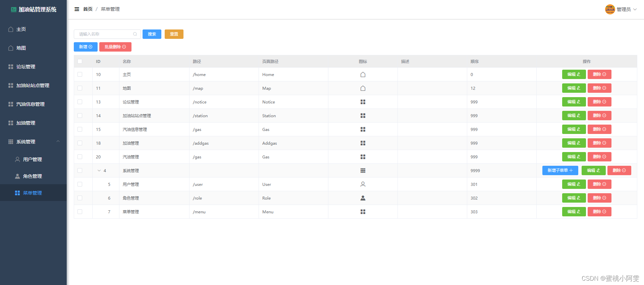Screen dimensions: 644x285
Task: Click the 请输入名称 search input field
Action: click(x=107, y=34)
